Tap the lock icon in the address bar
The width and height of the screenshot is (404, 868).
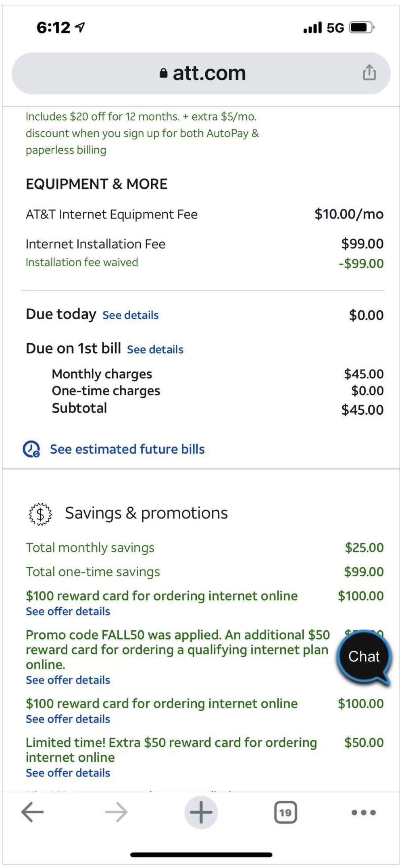tap(163, 73)
